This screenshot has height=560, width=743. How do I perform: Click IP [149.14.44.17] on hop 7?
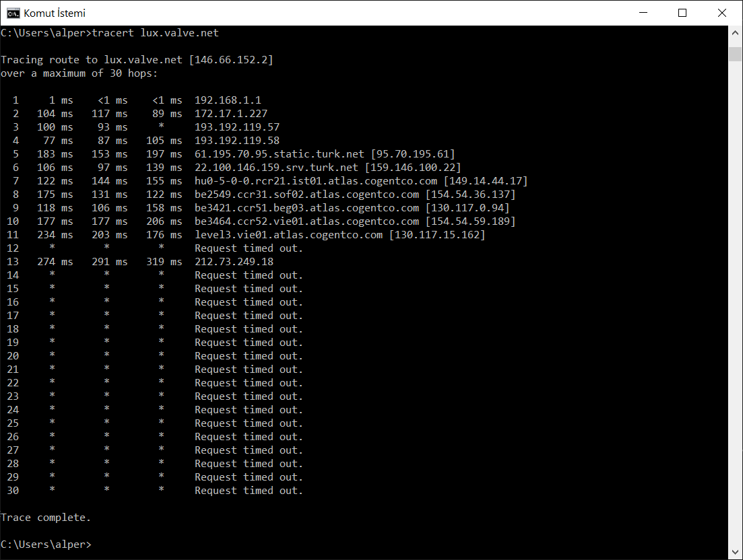coord(486,181)
